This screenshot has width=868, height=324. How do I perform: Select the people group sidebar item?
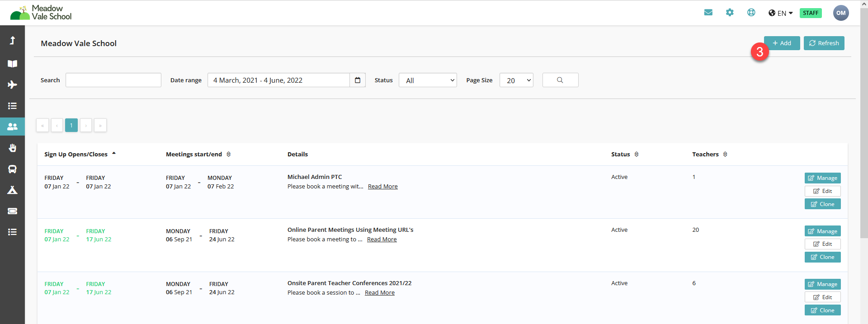click(x=12, y=127)
